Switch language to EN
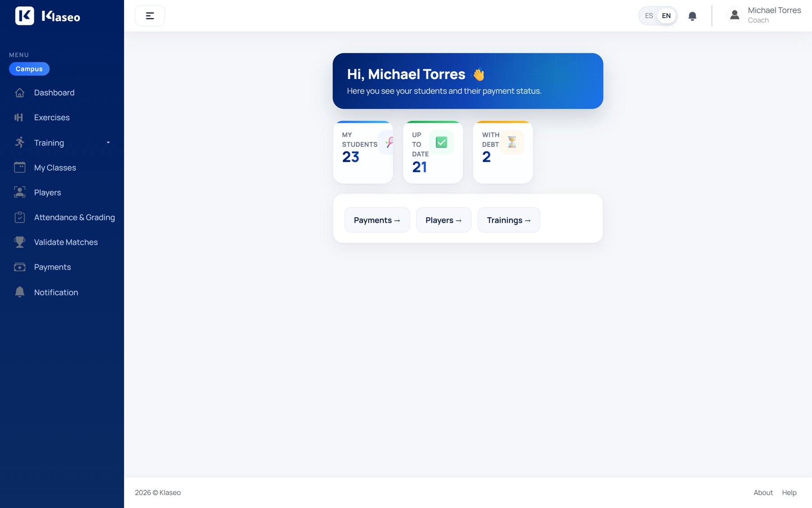The height and width of the screenshot is (508, 812). [666, 16]
